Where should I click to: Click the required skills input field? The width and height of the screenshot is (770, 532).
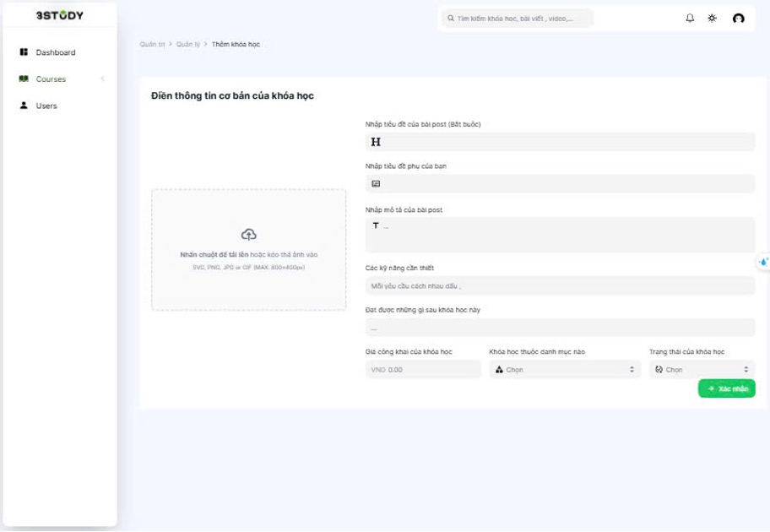tap(561, 286)
